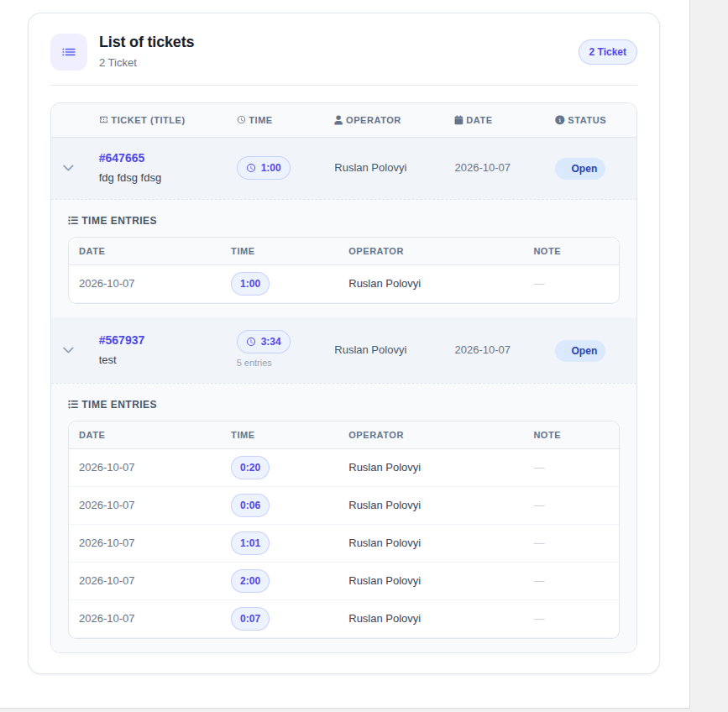
Task: Click the info icon in STATUS header
Action: point(560,120)
